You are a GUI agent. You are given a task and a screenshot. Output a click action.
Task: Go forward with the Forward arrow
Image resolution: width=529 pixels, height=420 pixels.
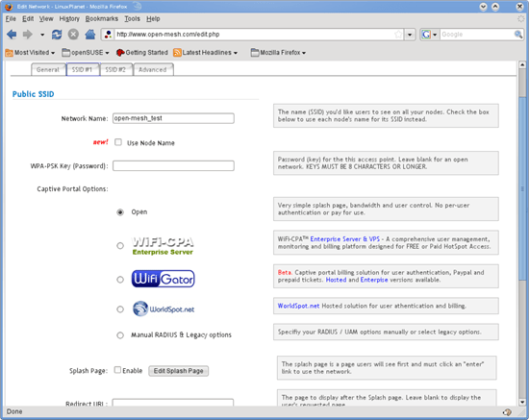(28, 35)
